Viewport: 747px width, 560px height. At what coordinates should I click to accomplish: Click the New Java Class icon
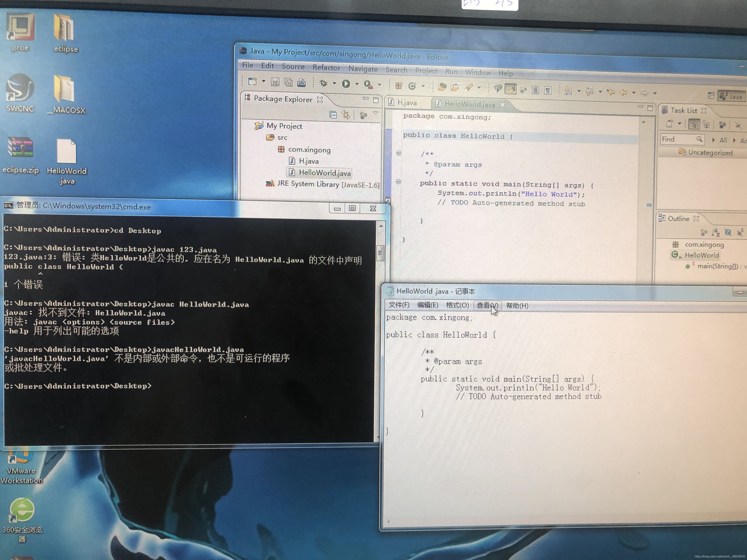(x=412, y=86)
